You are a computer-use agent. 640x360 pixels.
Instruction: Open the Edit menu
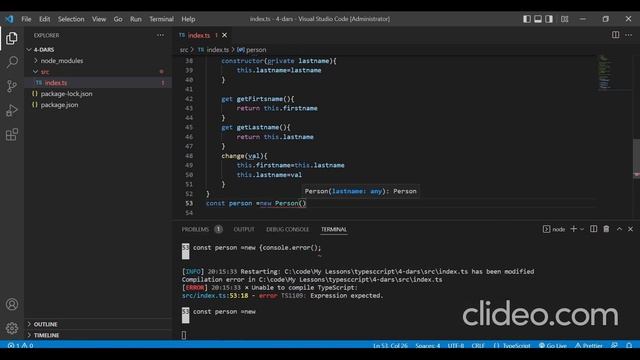point(44,19)
